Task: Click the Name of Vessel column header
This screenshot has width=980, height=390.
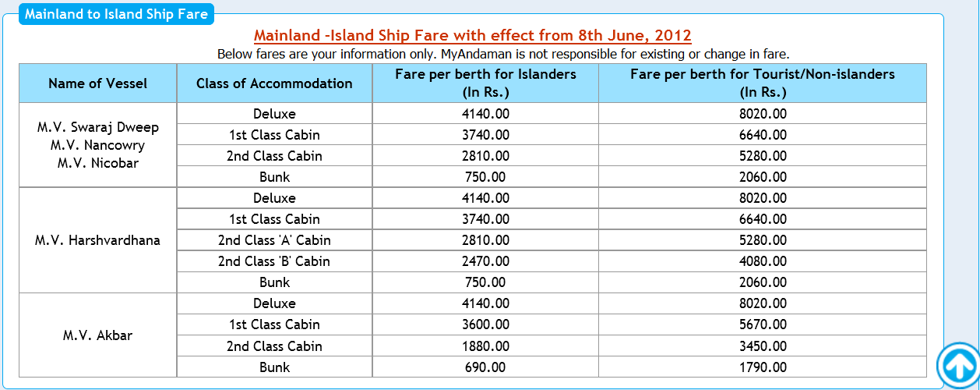Action: (x=97, y=83)
